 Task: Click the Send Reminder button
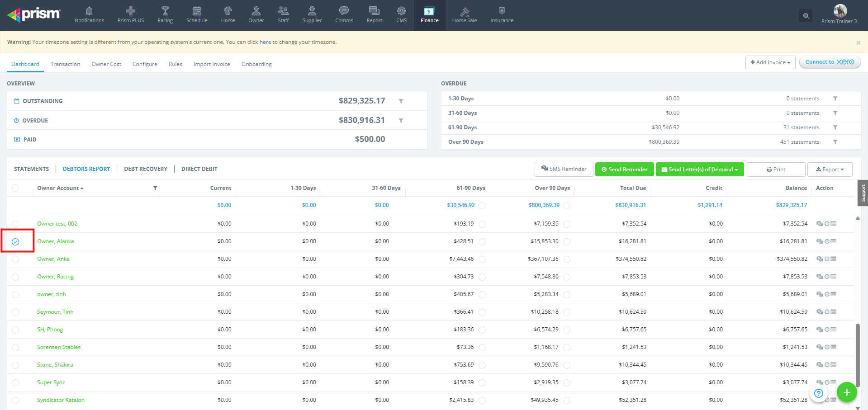pyautogui.click(x=624, y=170)
